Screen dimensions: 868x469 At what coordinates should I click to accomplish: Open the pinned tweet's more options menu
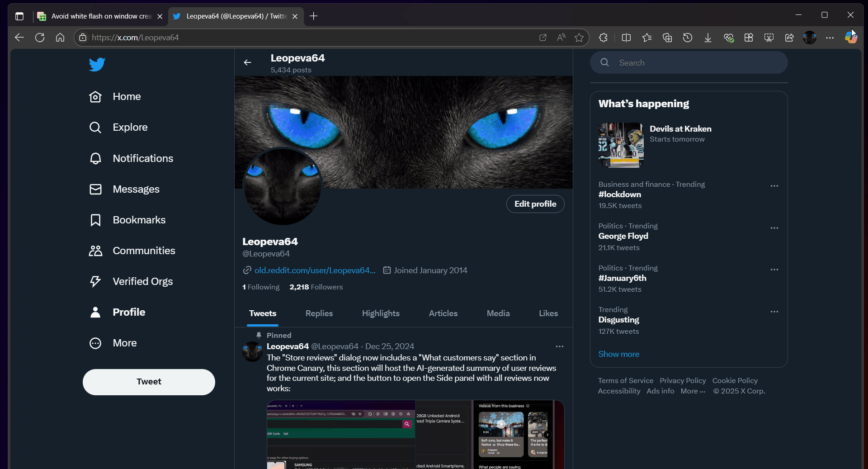tap(559, 346)
